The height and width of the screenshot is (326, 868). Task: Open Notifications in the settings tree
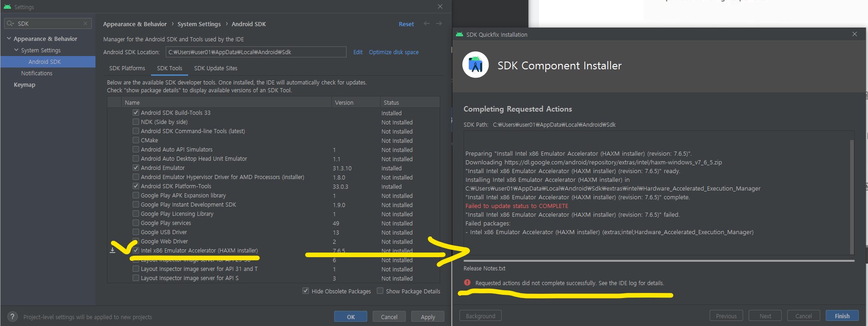pyautogui.click(x=37, y=73)
